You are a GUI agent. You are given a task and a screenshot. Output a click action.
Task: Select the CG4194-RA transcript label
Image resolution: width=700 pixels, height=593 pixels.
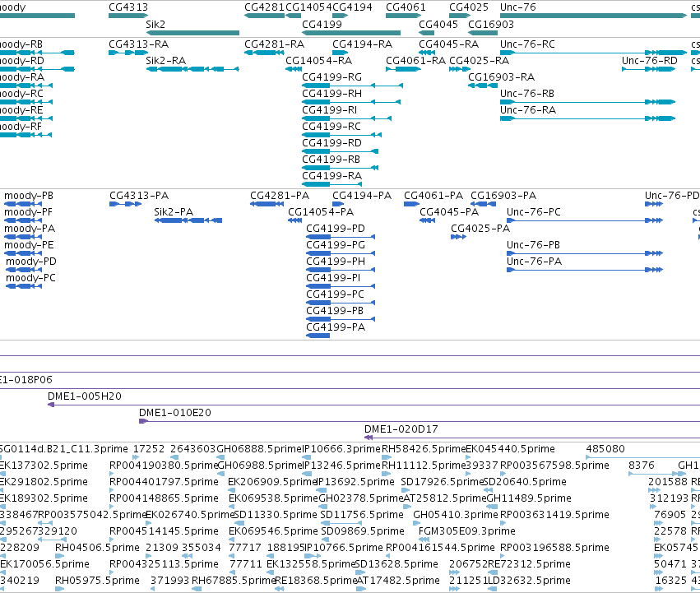coord(363,44)
